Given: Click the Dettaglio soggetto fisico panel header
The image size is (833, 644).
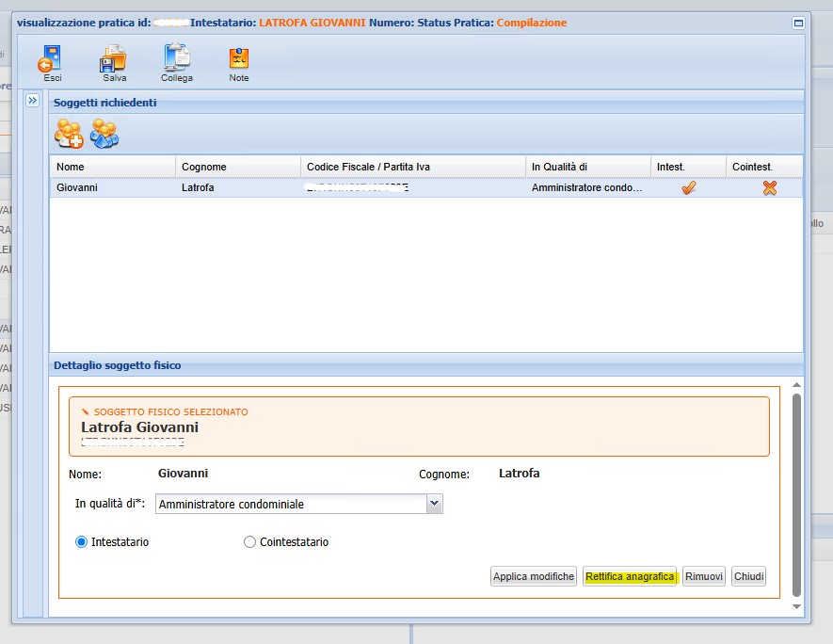Looking at the screenshot, I should tap(426, 365).
